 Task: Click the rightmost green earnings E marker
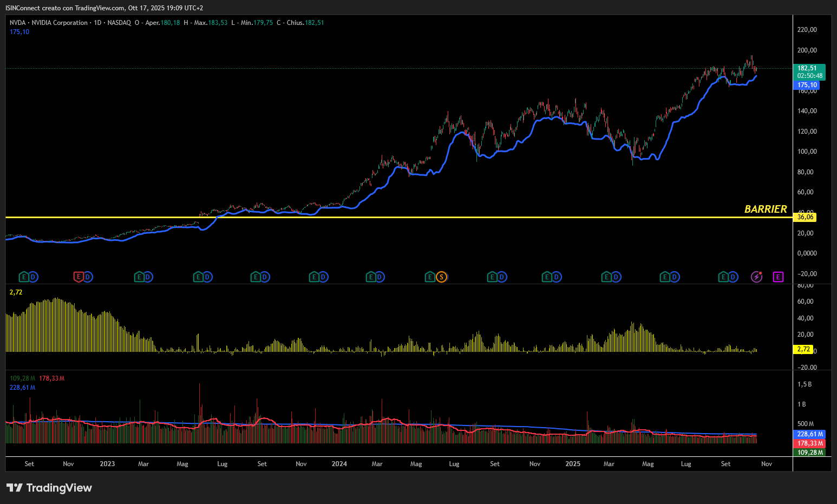tap(723, 277)
